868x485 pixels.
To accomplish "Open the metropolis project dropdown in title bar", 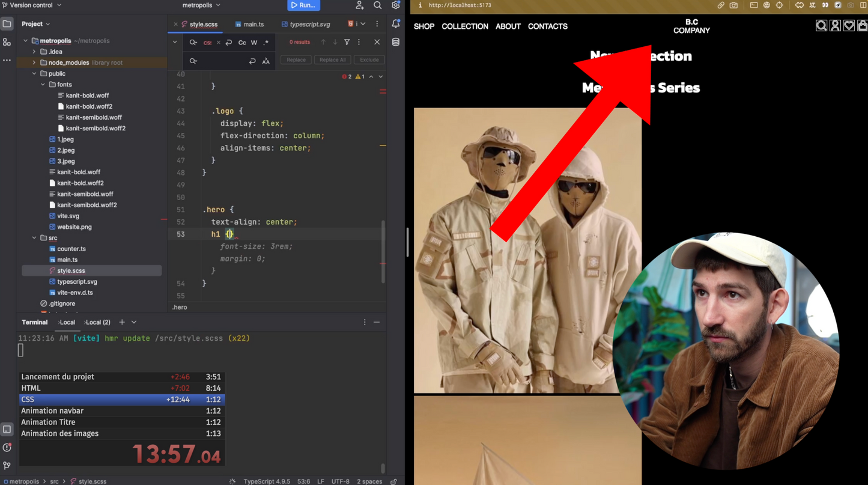I will click(201, 5).
